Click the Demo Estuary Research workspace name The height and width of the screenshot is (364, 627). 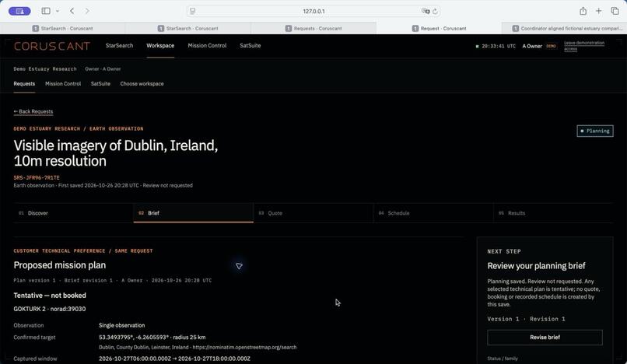[x=45, y=68]
